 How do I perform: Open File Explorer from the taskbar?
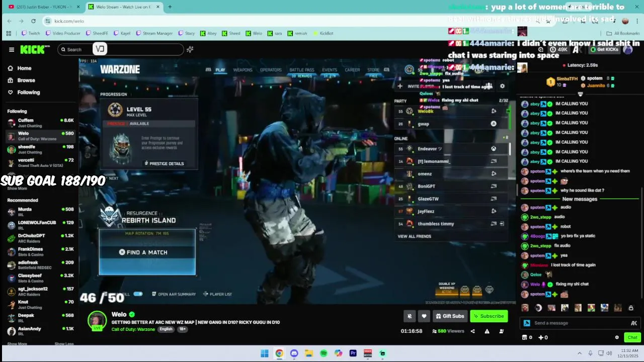click(x=308, y=353)
